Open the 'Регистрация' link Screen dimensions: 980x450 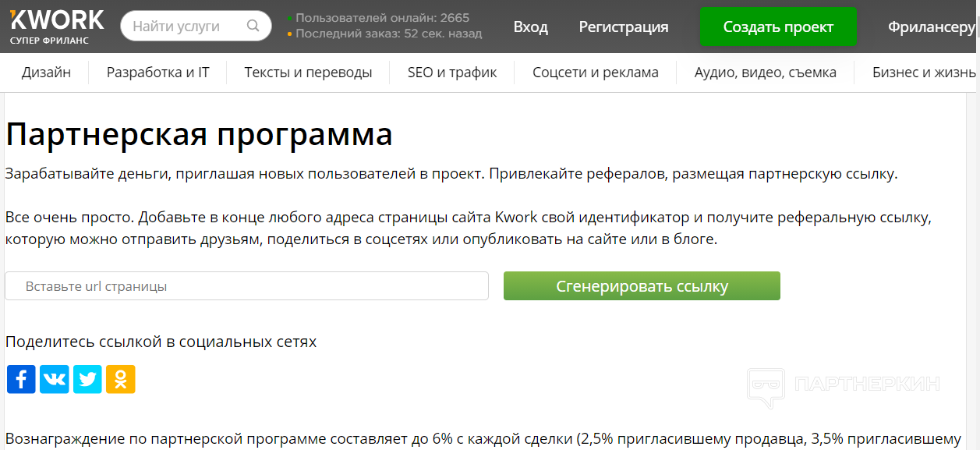[x=624, y=27]
